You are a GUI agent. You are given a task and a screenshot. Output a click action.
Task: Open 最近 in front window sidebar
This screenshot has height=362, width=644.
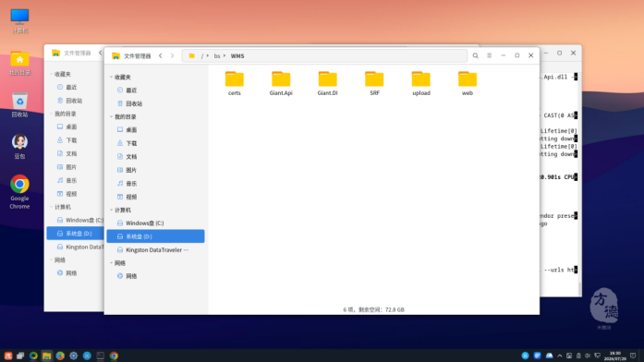coord(155,90)
